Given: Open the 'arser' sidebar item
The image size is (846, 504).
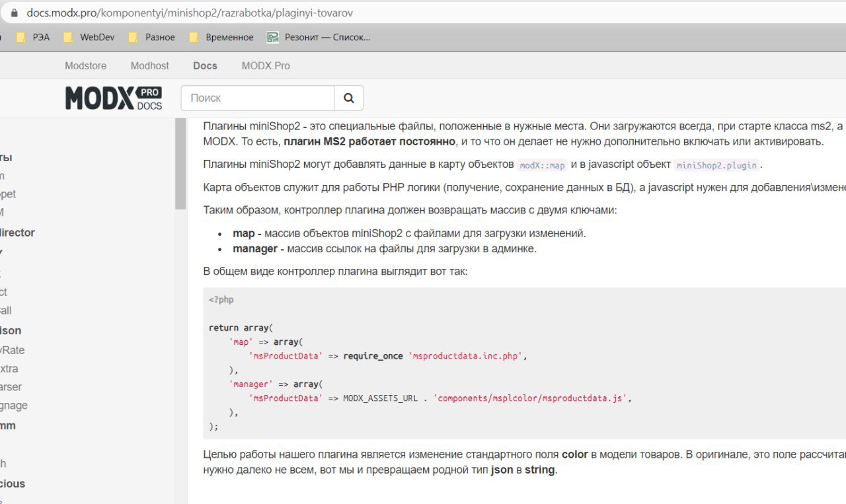Looking at the screenshot, I should coord(11,387).
